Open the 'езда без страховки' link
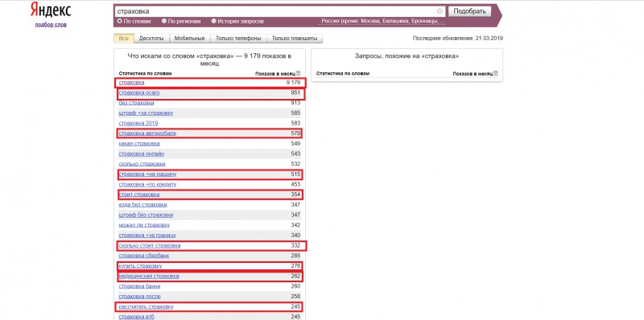Viewport: 644px width, 320px height. click(x=143, y=205)
